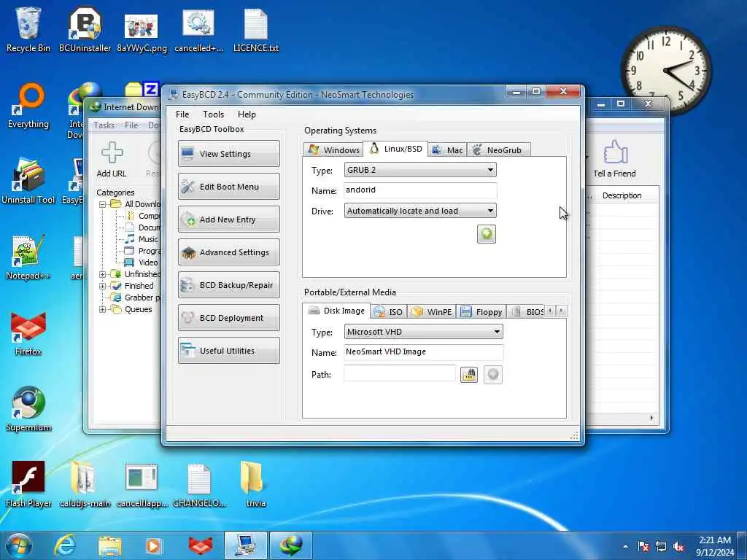
Task: Click the muted volume tray icon
Action: 678,546
